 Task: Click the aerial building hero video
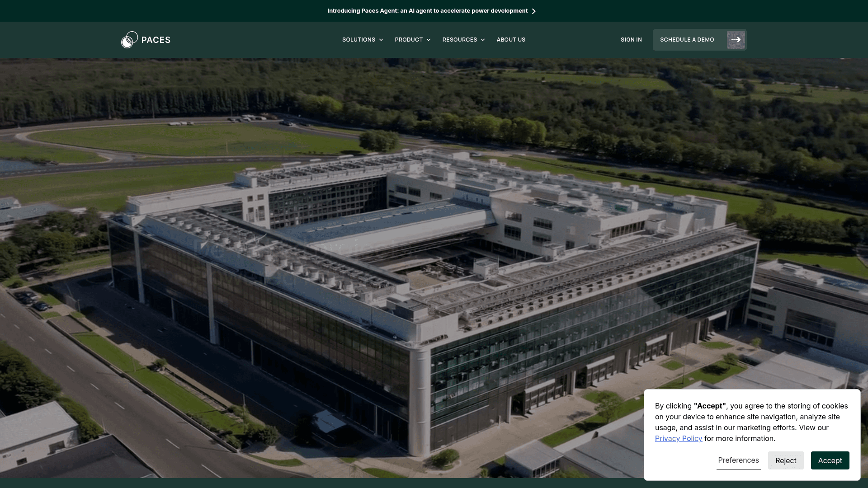[434, 267]
